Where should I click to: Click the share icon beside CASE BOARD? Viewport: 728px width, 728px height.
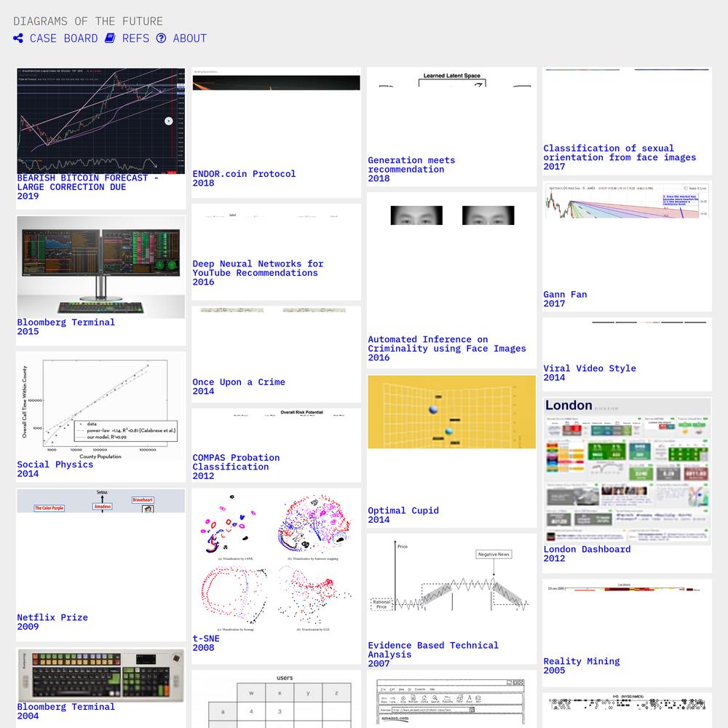(18, 38)
